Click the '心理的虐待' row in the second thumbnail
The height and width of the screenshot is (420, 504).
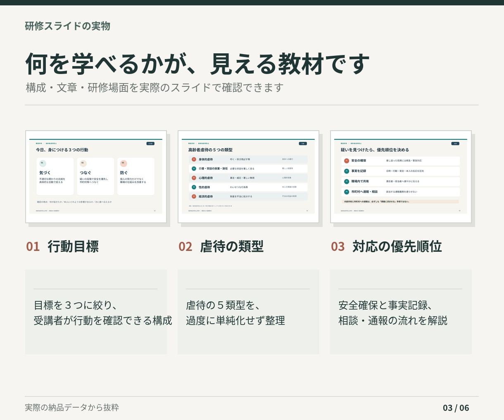click(248, 178)
